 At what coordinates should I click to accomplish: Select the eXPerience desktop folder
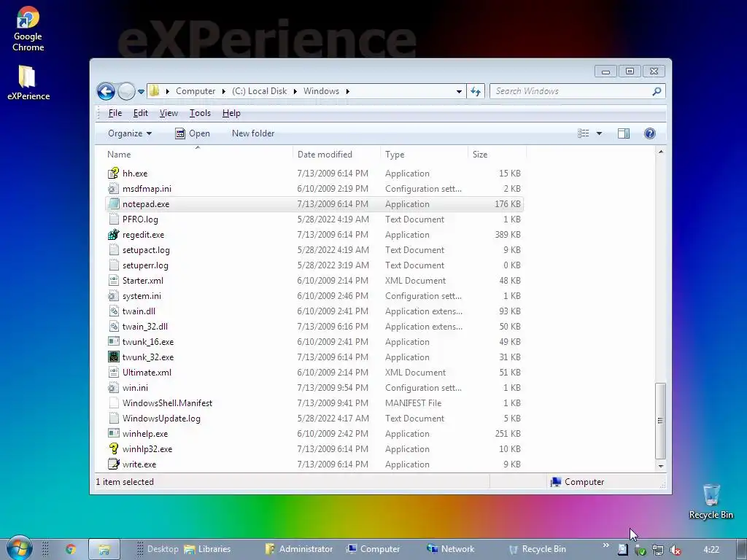pos(28,83)
